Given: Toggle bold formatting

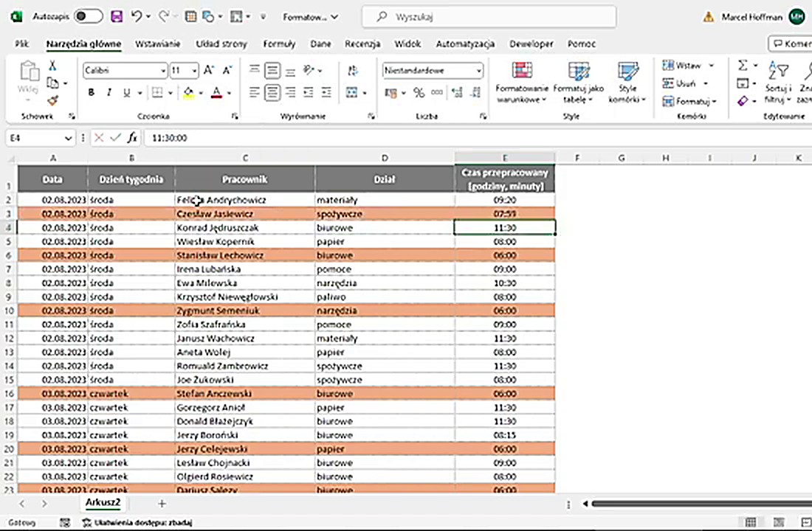Looking at the screenshot, I should [92, 93].
